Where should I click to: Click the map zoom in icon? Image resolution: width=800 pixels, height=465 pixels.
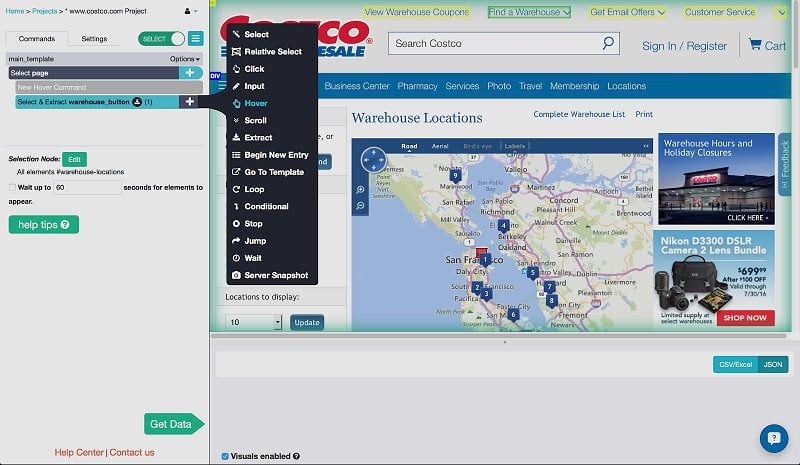360,189
